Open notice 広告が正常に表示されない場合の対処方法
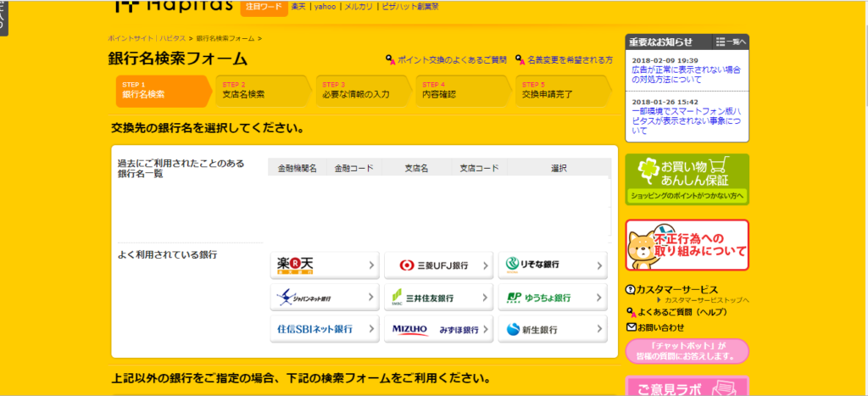 pos(686,75)
